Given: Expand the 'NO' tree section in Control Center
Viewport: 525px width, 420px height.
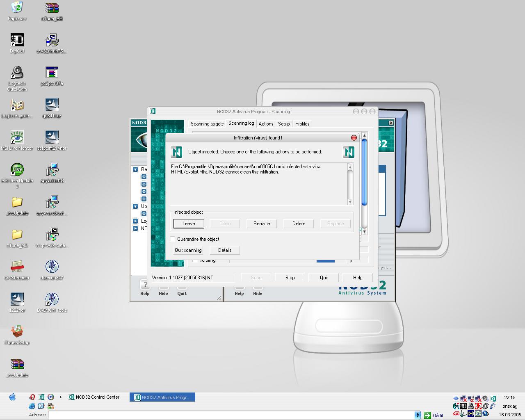Looking at the screenshot, I should (x=135, y=228).
